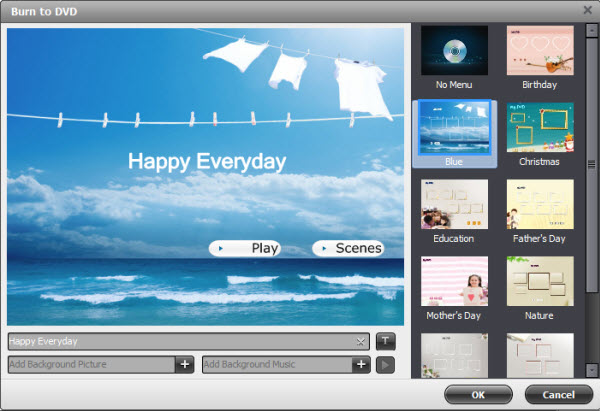Open text font settings with the T icon
Screen dimensions: 600x411
click(385, 341)
